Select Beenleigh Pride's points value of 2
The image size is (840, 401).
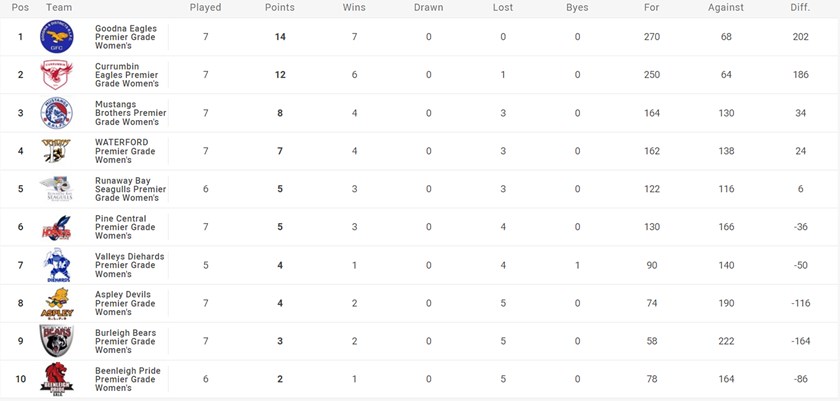click(x=280, y=379)
